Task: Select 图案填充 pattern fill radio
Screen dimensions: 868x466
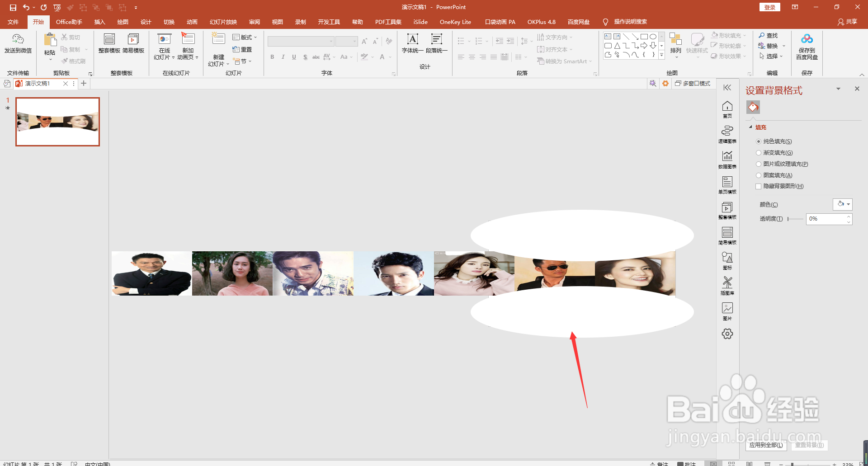Action: click(759, 175)
